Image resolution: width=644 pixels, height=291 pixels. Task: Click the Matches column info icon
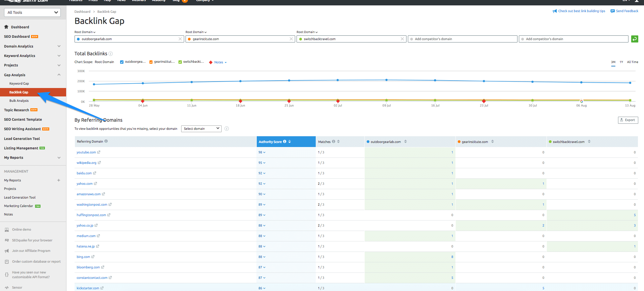[x=334, y=142]
